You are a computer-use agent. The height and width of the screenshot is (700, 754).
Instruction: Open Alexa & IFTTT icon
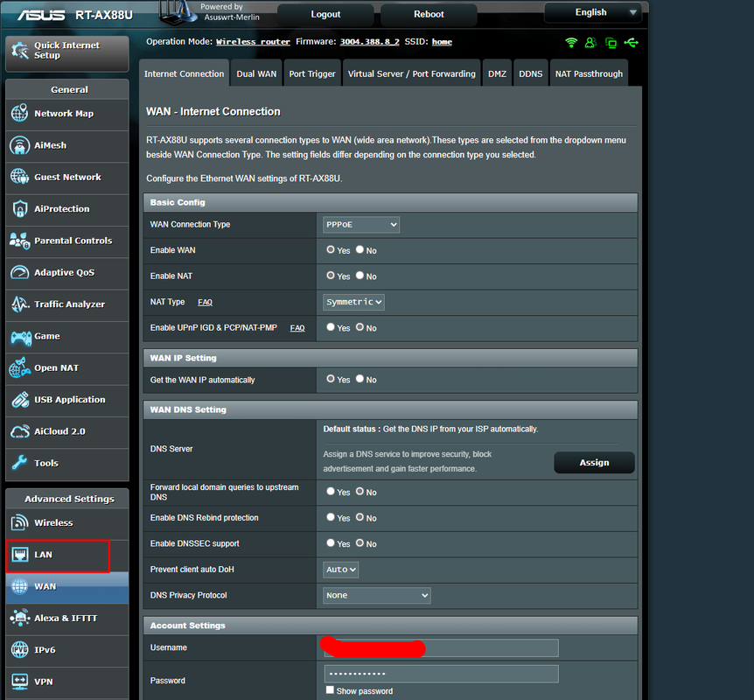point(20,618)
